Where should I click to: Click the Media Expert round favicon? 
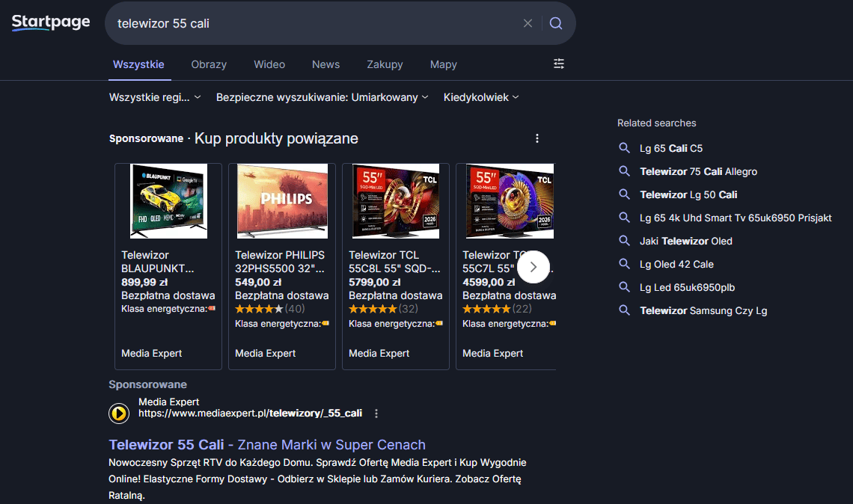coord(119,414)
